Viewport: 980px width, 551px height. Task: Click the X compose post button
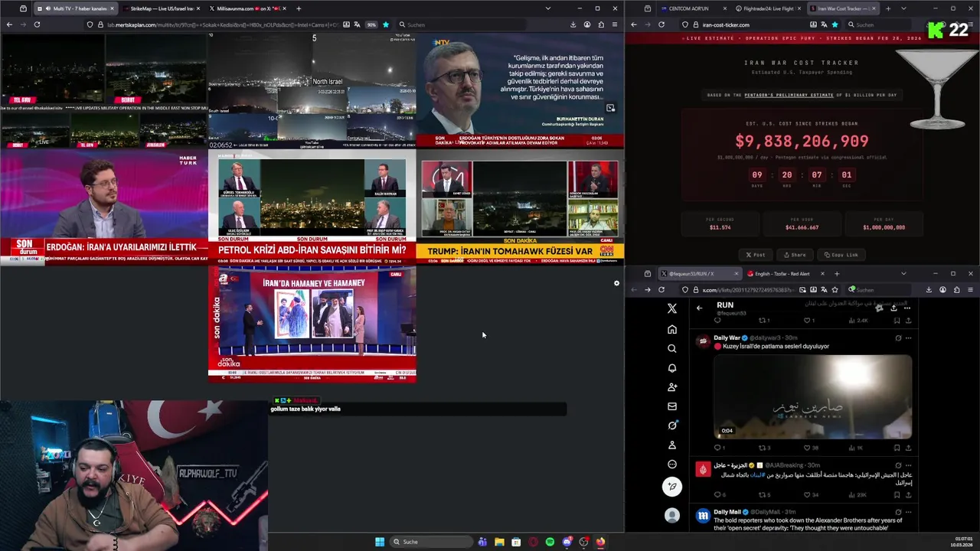[x=672, y=487]
